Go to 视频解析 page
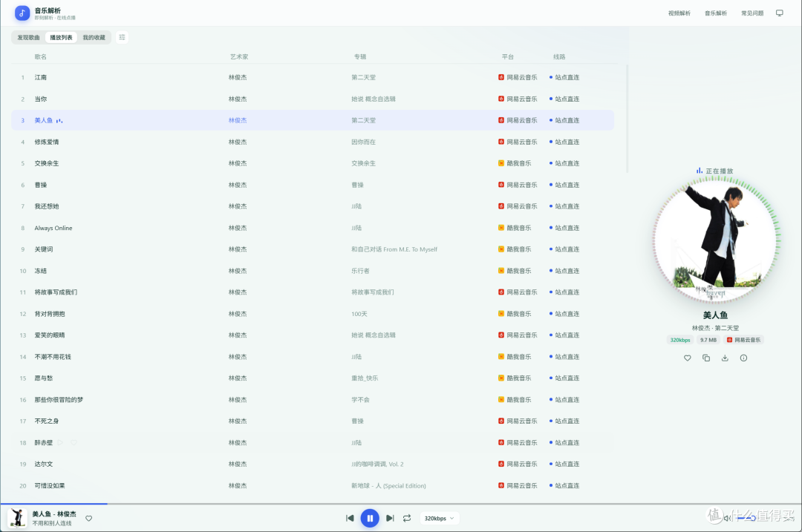The image size is (802, 532). click(679, 13)
